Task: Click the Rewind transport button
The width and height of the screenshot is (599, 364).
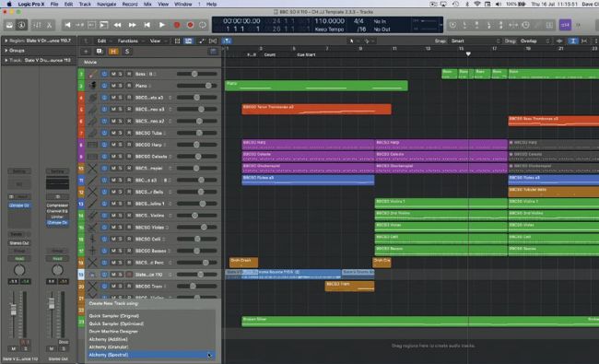Action: coord(117,25)
